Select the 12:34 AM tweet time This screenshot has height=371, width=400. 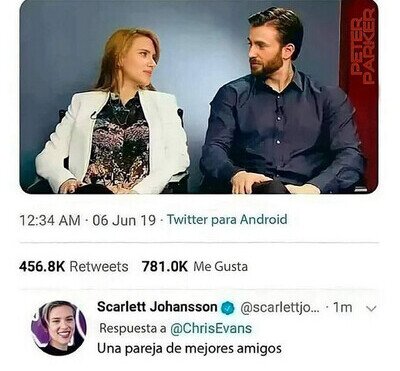(x=50, y=220)
